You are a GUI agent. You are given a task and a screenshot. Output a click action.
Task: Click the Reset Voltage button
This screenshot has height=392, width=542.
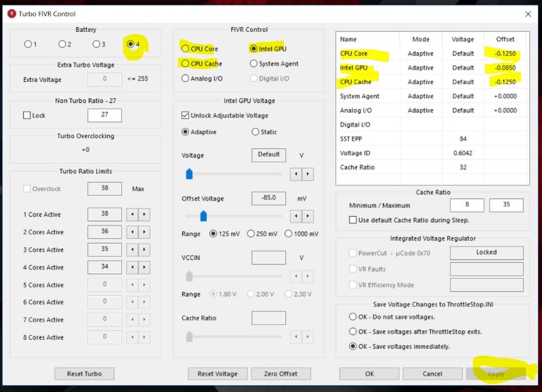(217, 374)
